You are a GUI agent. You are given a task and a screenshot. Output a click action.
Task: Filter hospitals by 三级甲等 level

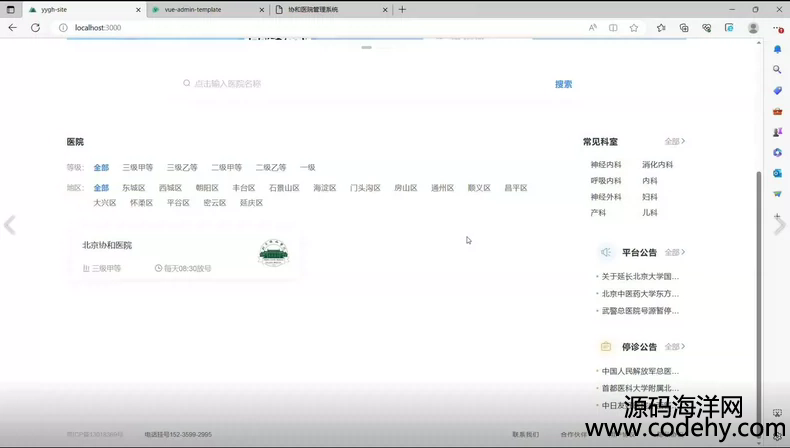pos(138,167)
